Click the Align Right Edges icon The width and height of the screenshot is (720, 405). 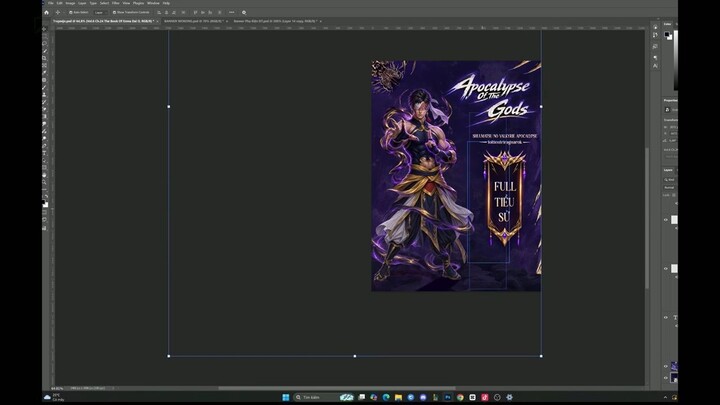click(174, 12)
